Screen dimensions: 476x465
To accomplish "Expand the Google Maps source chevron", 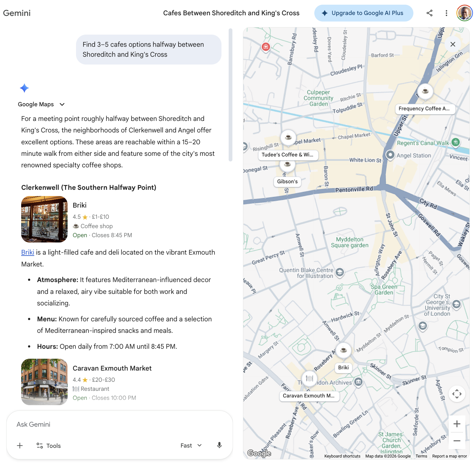I will point(62,104).
